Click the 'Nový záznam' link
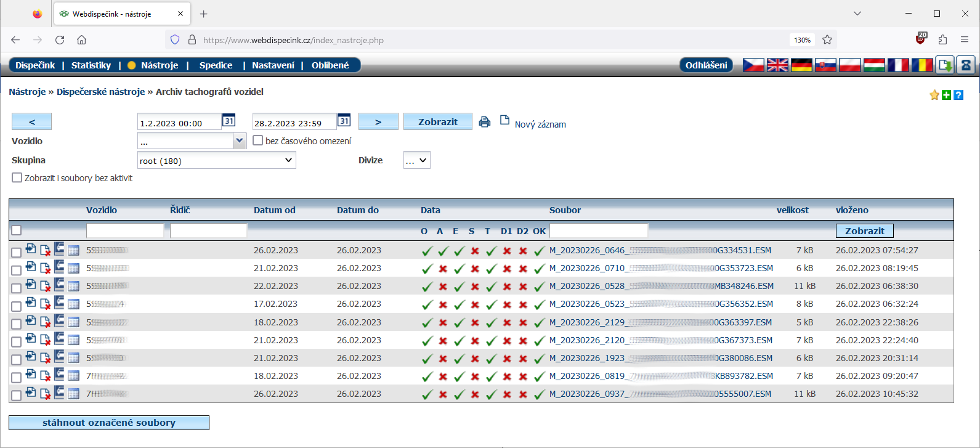Viewport: 980px width, 448px height. click(540, 124)
